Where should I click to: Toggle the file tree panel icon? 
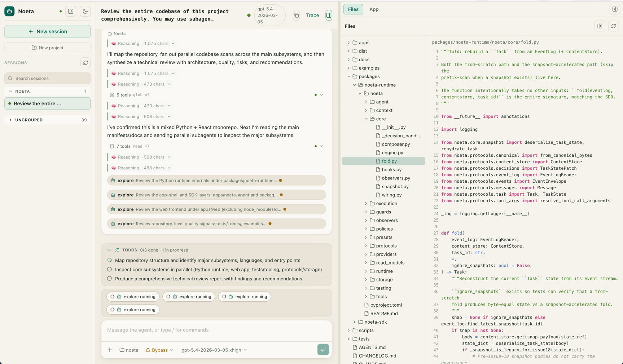[x=600, y=26]
